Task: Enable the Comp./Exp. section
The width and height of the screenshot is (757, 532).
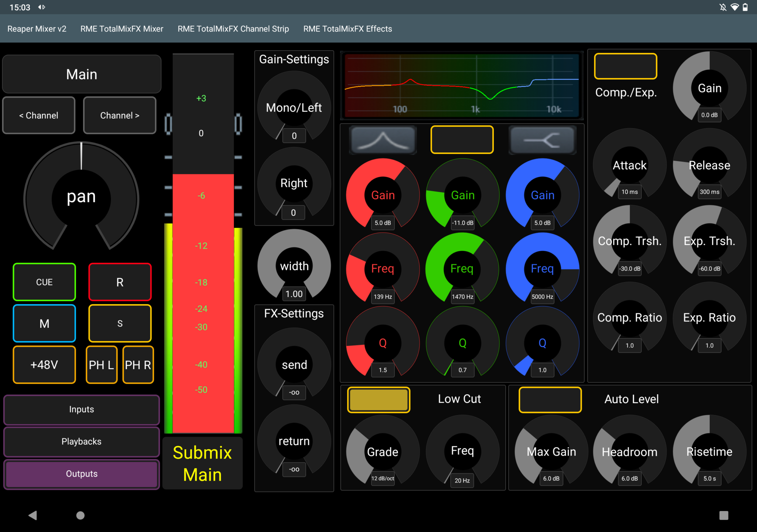Action: pos(625,66)
